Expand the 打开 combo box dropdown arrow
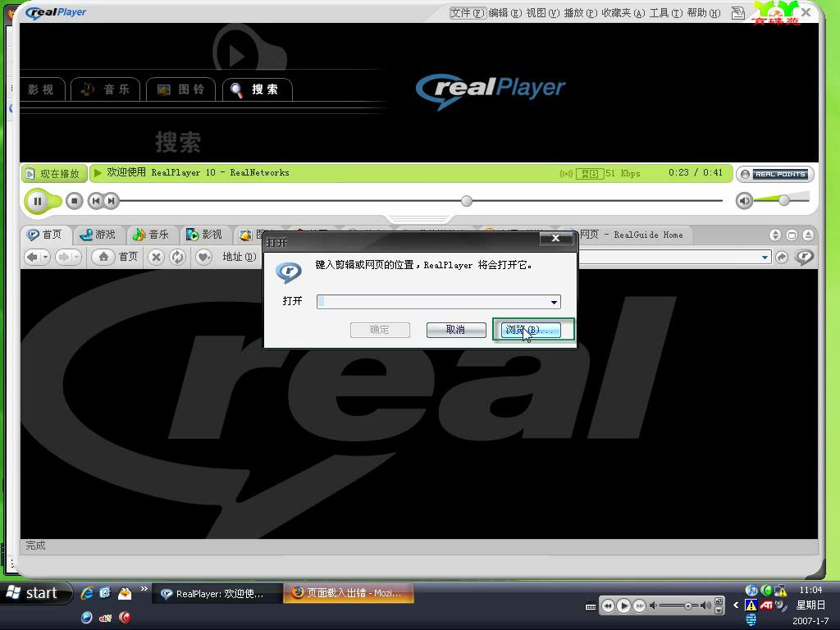840x630 pixels. pyautogui.click(x=554, y=302)
